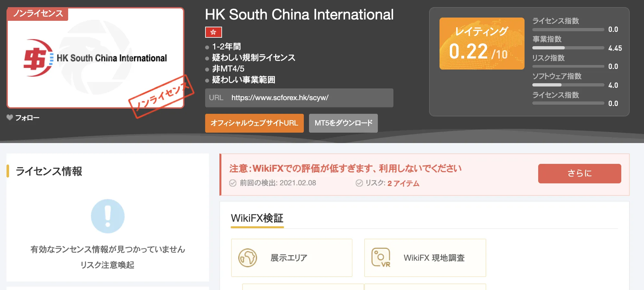
Task: Open the オフィシャルウェブサイトURL button
Action: pos(254,123)
